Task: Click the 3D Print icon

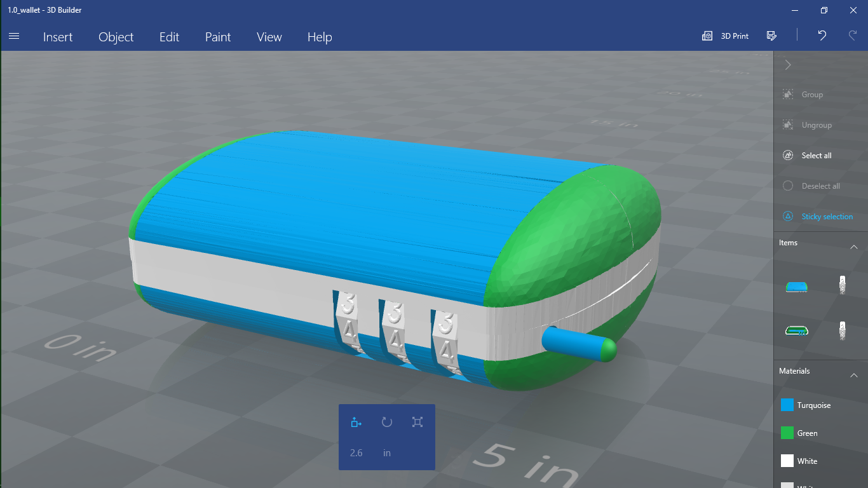Action: pyautogui.click(x=707, y=36)
